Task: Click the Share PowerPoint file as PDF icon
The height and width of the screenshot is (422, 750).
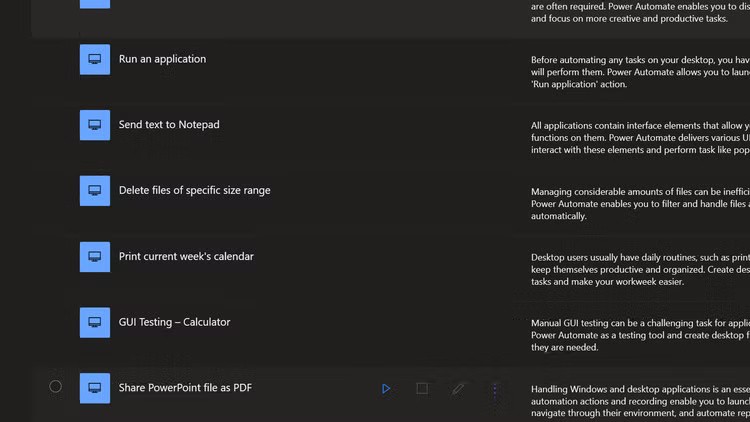Action: click(95, 388)
